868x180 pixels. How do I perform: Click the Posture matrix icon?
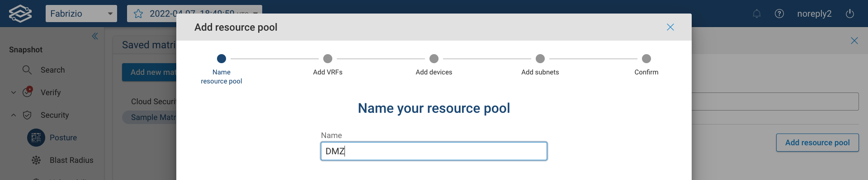click(x=36, y=138)
